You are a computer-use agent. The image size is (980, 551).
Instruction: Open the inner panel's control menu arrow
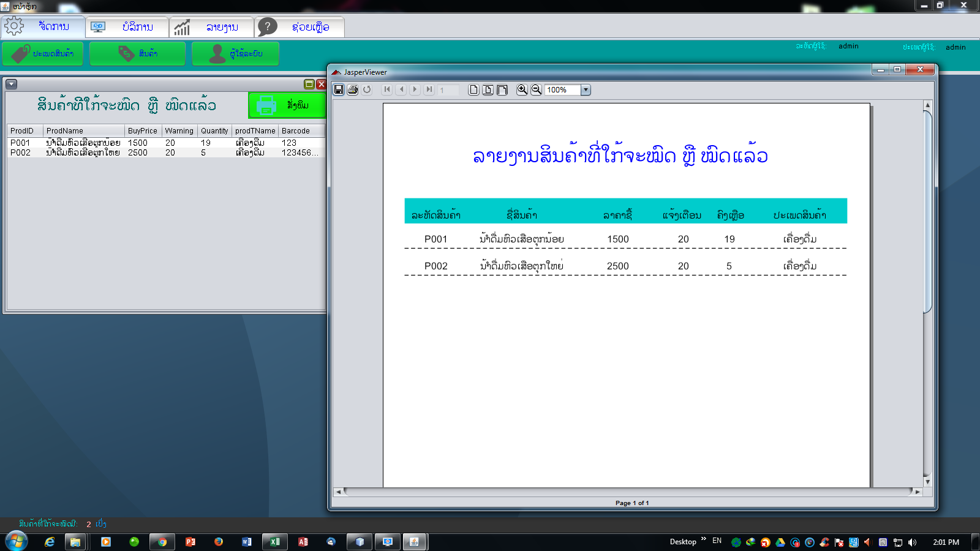tap(10, 84)
